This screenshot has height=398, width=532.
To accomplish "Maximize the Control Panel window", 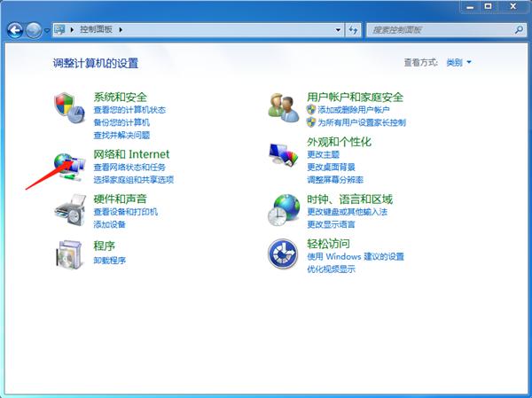I will tap(489, 6).
